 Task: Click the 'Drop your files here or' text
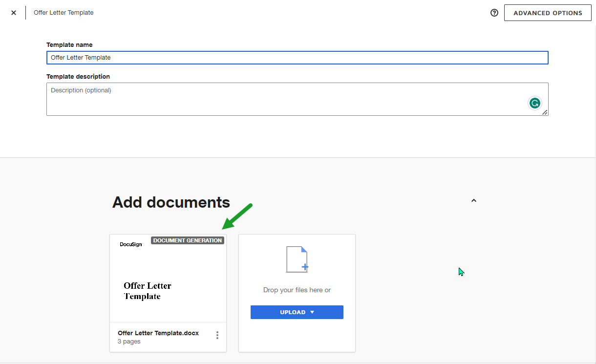click(x=297, y=290)
